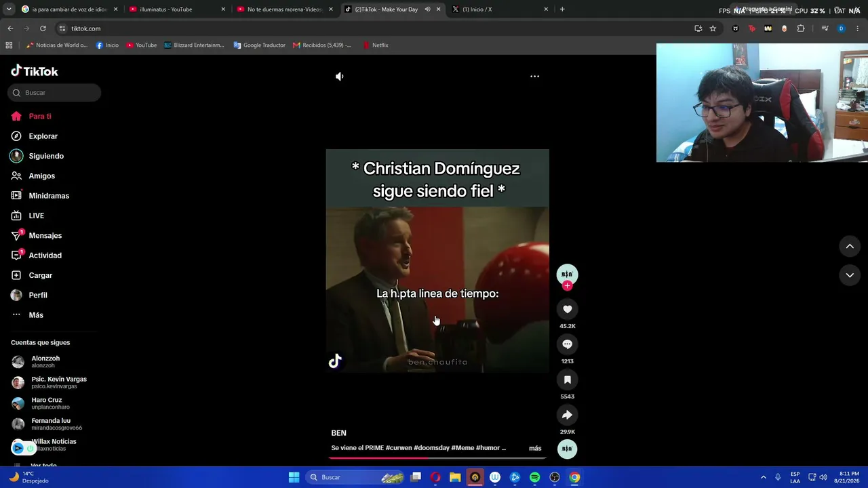Viewport: 868px width, 488px height.
Task: Open the spinning sound disc for the video
Action: coord(567,449)
